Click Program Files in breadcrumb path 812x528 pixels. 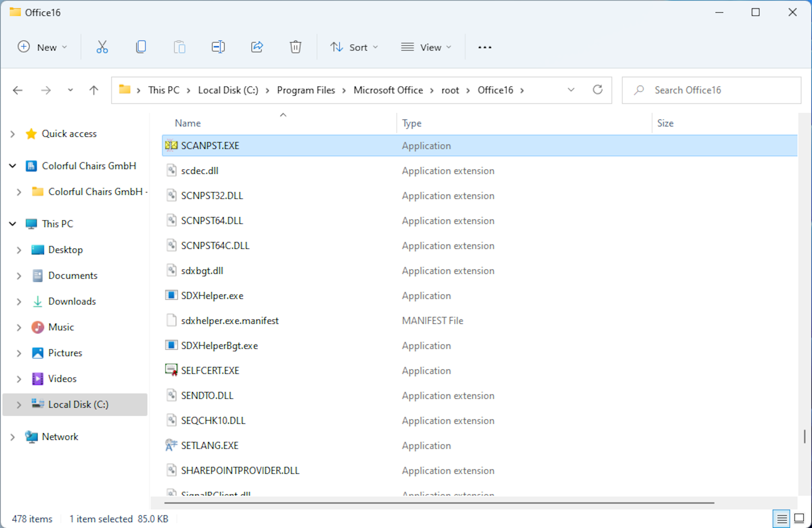(306, 90)
